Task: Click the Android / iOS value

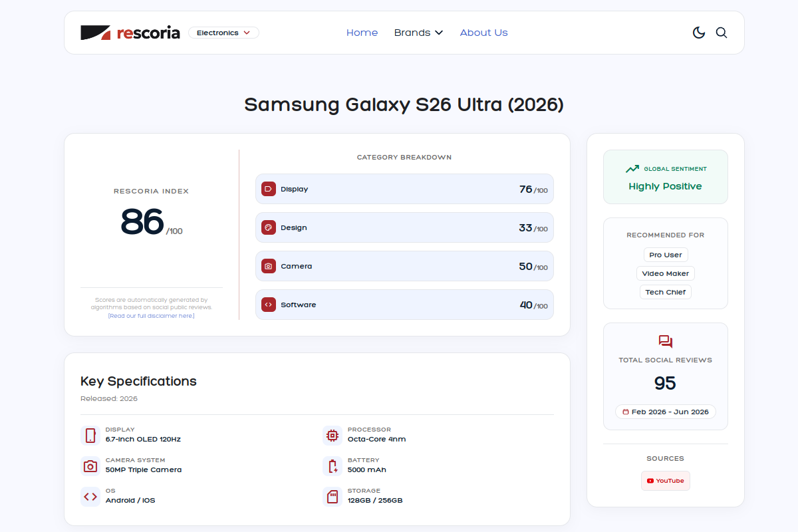Action: [130, 501]
